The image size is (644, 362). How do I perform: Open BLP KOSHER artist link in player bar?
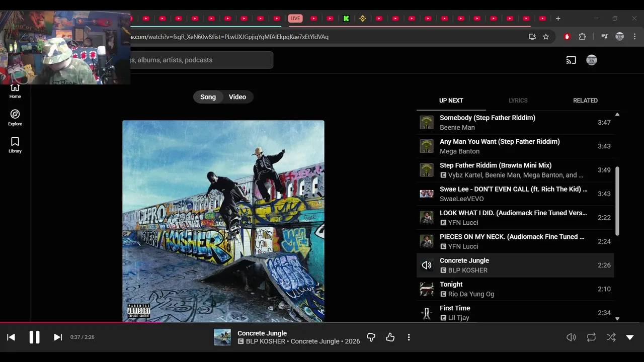click(x=267, y=341)
